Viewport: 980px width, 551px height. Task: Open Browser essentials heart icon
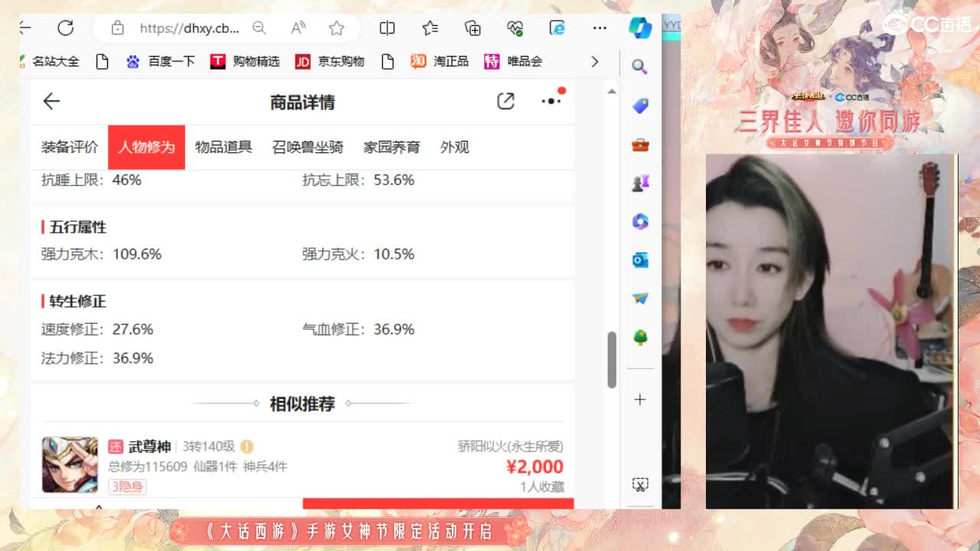pos(514,28)
